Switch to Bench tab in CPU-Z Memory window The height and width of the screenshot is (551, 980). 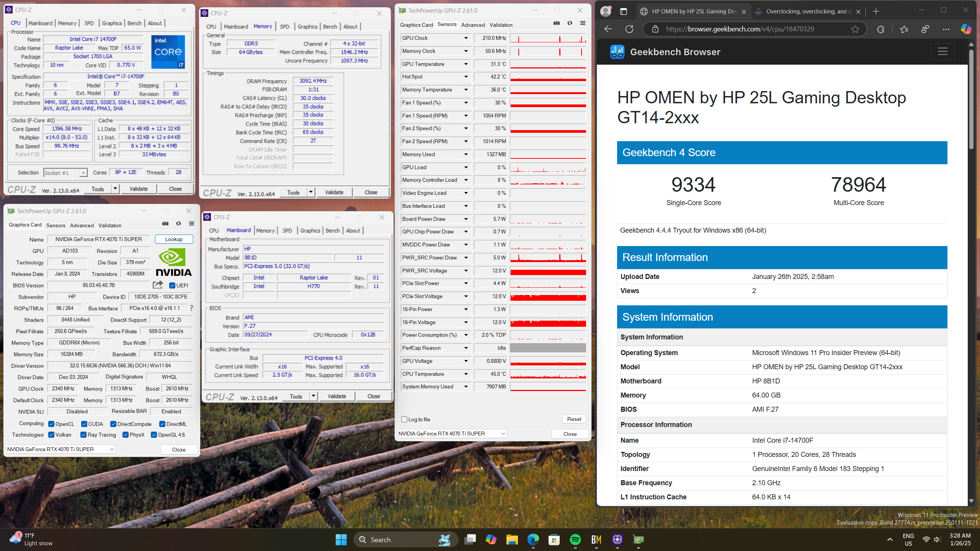[330, 27]
